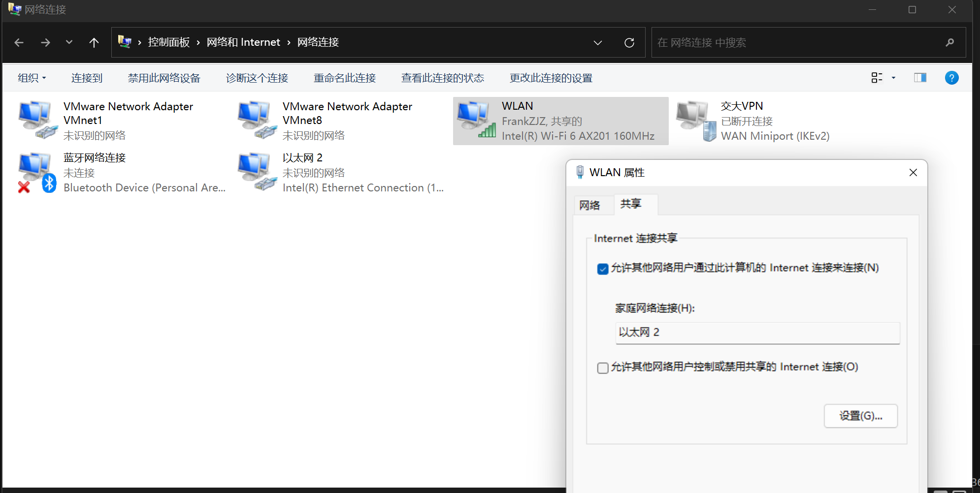Open the address bar history dropdown
Image resolution: width=980 pixels, height=493 pixels.
tap(597, 43)
